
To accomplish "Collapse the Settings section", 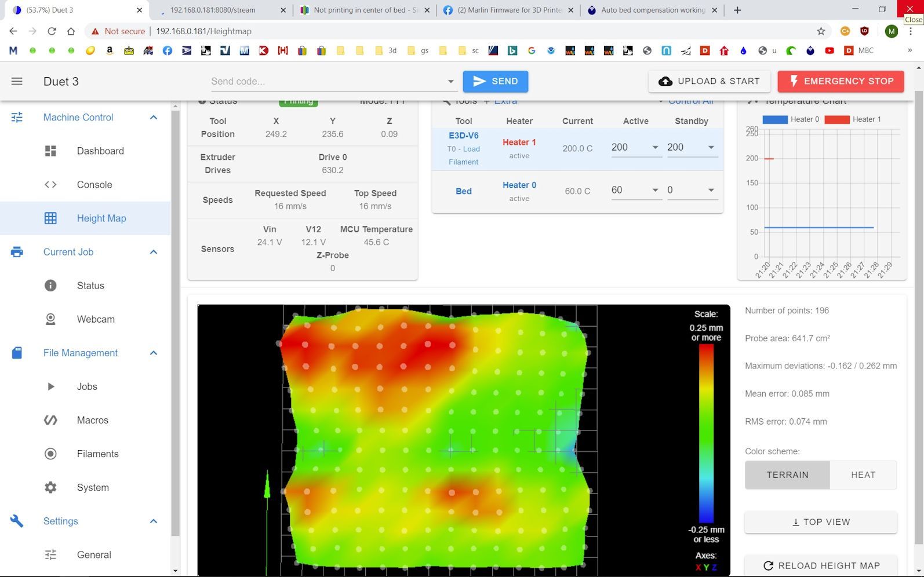I will tap(154, 521).
